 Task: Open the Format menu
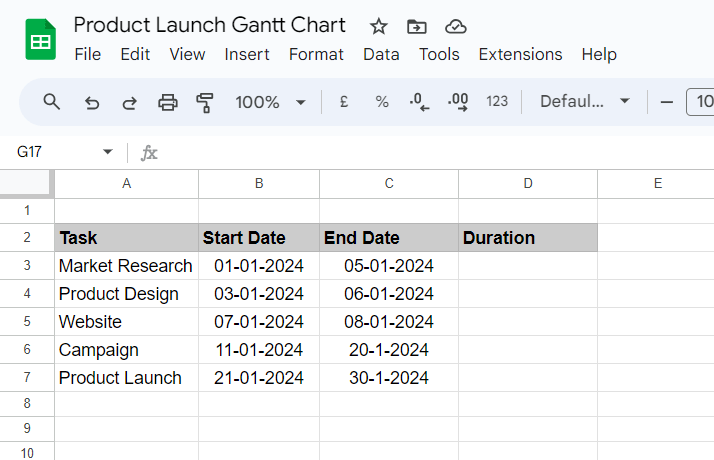316,54
